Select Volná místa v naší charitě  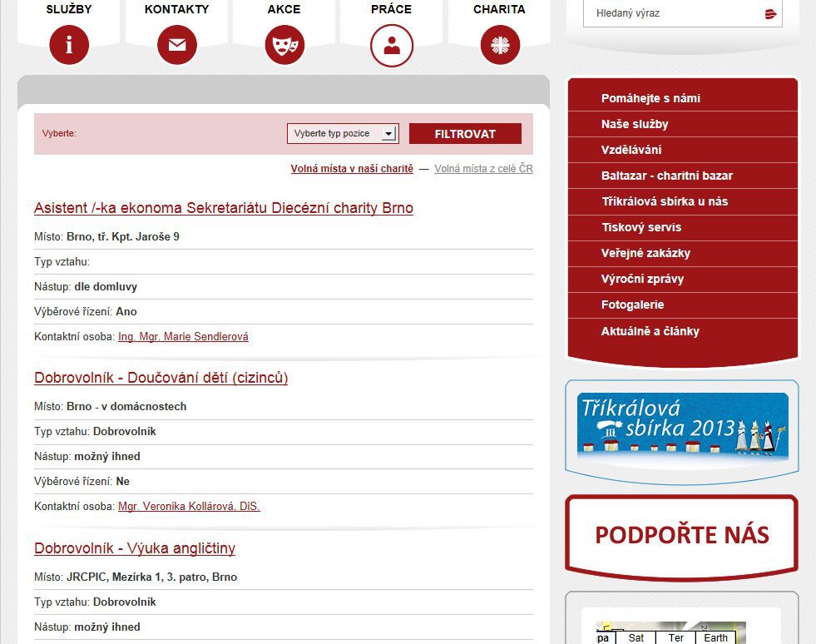tap(352, 169)
